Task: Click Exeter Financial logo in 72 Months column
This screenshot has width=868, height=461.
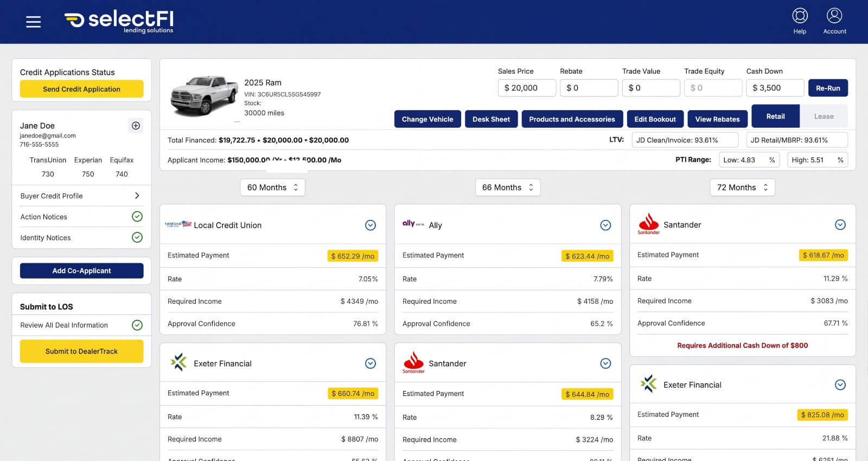Action: click(648, 383)
